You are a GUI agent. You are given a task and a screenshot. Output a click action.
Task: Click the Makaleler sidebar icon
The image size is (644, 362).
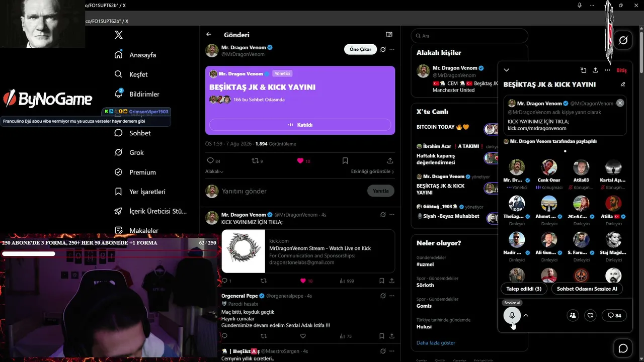(x=118, y=230)
